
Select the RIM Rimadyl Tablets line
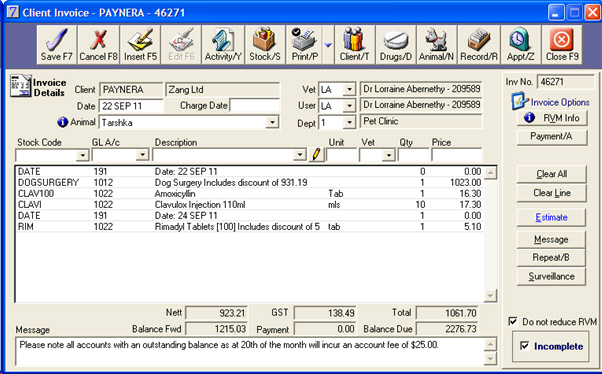click(250, 227)
